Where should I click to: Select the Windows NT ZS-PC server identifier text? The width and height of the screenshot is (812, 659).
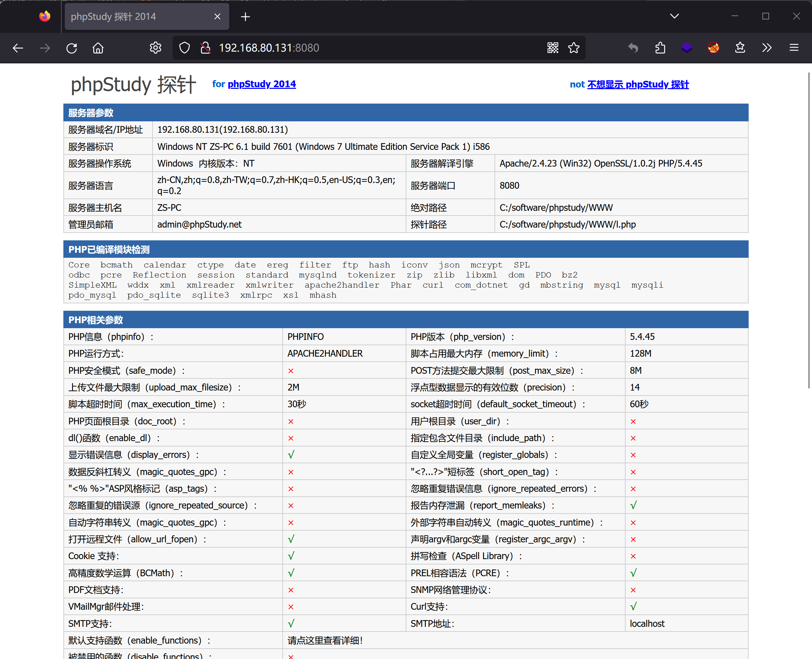tap(324, 146)
